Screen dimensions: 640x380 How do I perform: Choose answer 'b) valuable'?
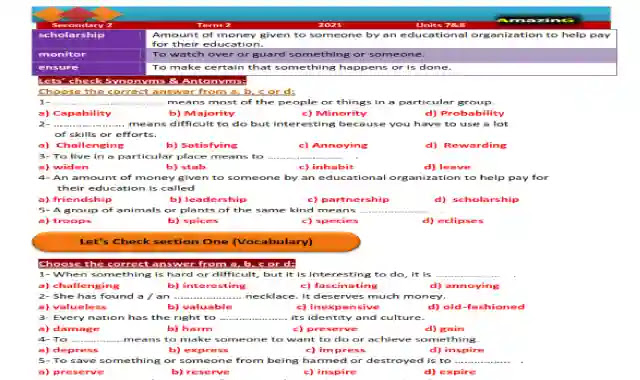point(200,307)
